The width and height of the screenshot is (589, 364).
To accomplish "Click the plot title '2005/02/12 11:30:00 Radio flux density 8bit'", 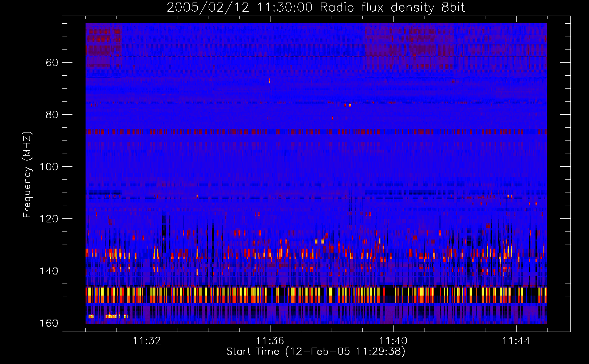I will pos(316,8).
